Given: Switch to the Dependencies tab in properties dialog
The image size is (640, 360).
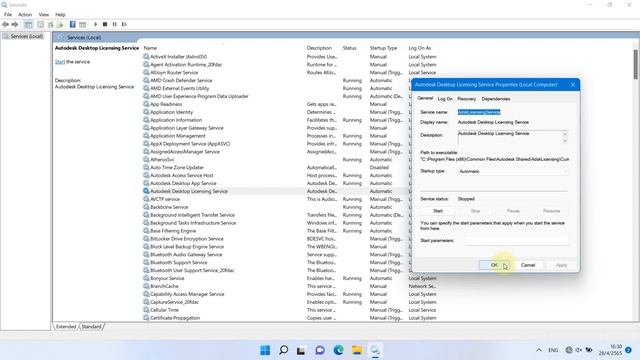Looking at the screenshot, I should point(496,99).
